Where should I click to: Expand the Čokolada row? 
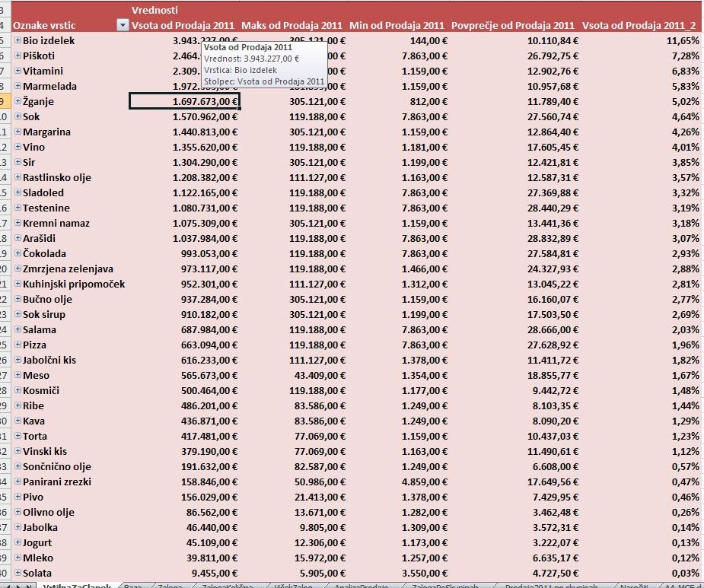pyautogui.click(x=18, y=253)
